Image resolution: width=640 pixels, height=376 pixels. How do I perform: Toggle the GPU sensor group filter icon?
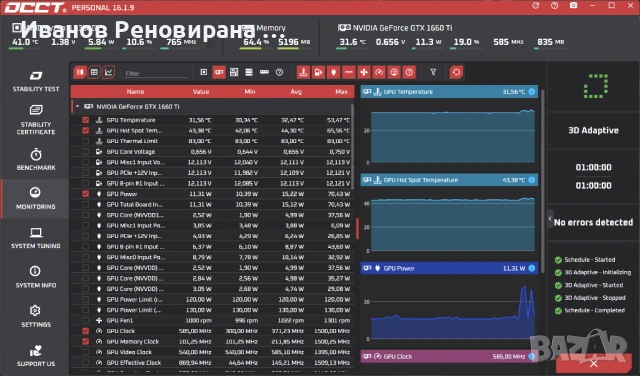tap(219, 72)
